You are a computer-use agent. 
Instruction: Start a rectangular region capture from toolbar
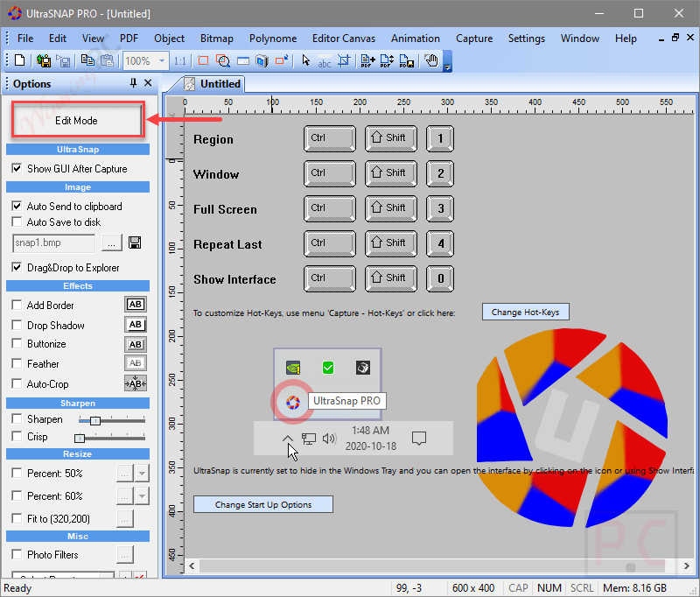coord(204,60)
